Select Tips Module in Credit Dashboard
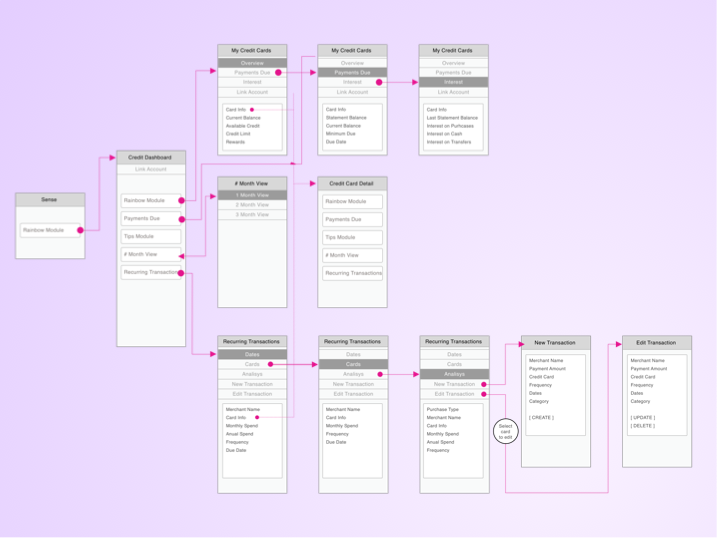This screenshot has width=717, height=538. [x=151, y=237]
